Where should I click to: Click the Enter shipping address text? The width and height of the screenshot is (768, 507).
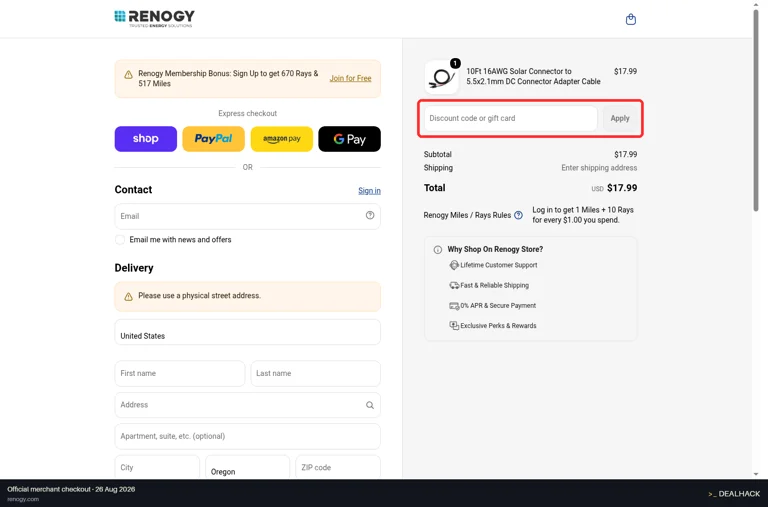point(599,168)
